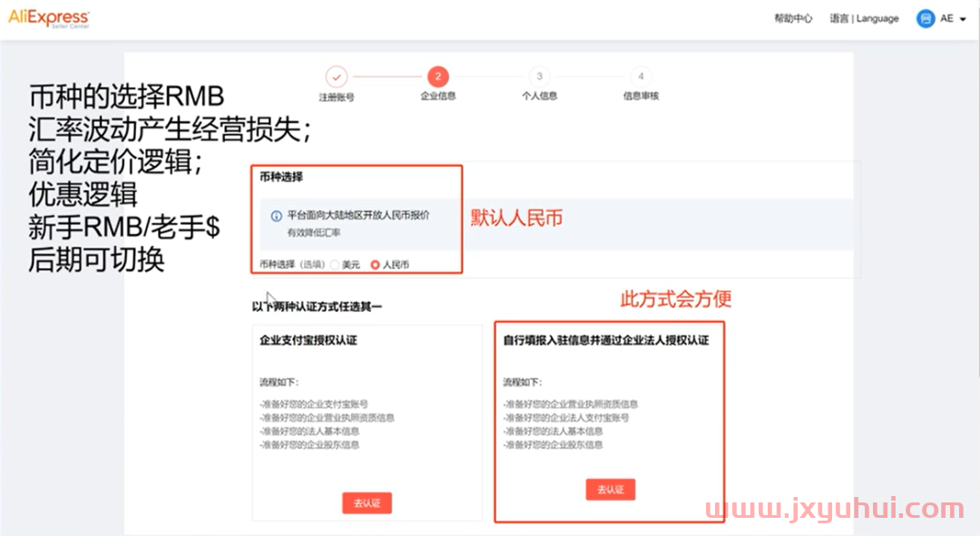980x536 pixels.
Task: Click the 币种选择 section heading
Action: pyautogui.click(x=281, y=177)
